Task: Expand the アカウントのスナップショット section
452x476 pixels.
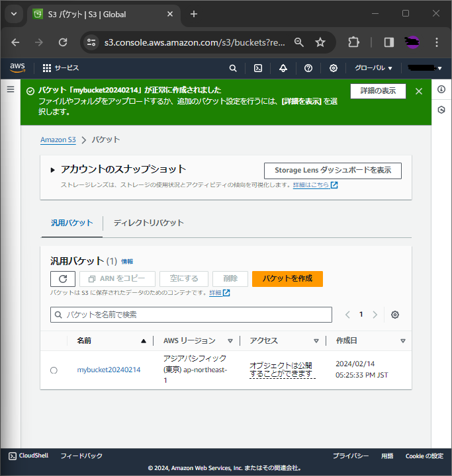Action: 52,170
